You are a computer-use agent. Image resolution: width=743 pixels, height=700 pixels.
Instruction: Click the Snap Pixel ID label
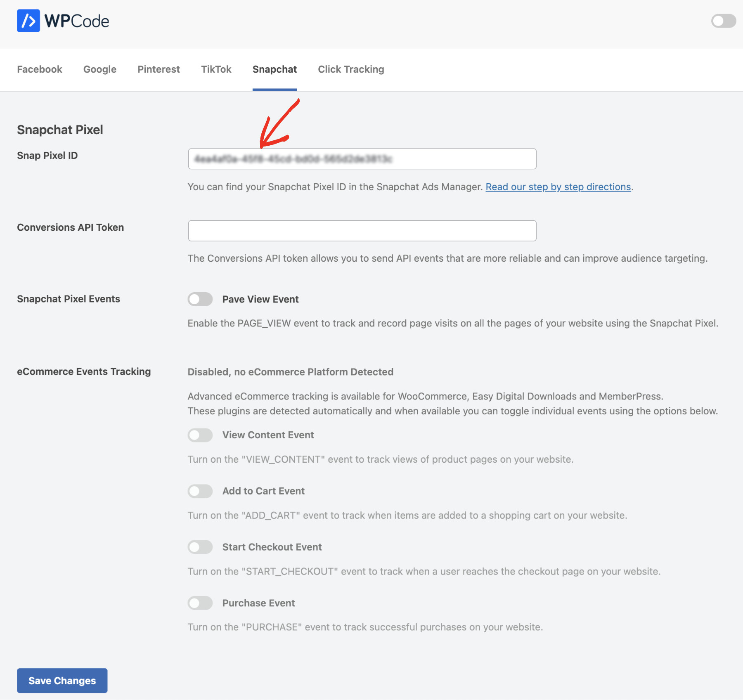[47, 156]
